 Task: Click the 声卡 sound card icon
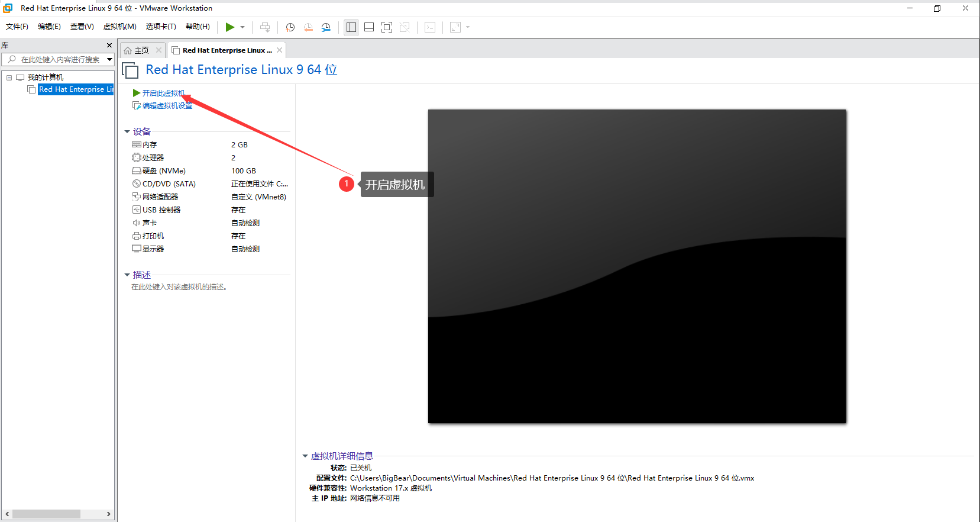137,223
